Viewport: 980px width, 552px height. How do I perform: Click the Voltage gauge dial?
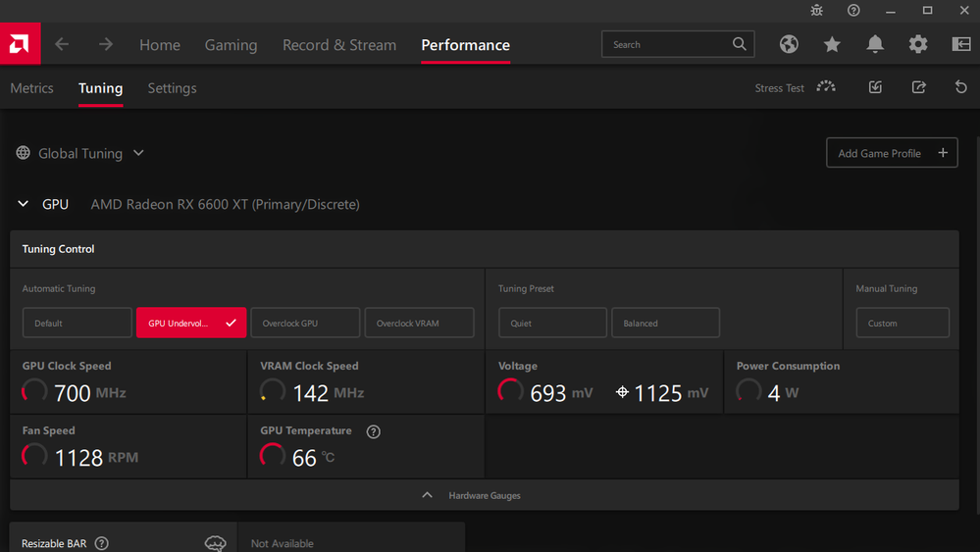511,391
